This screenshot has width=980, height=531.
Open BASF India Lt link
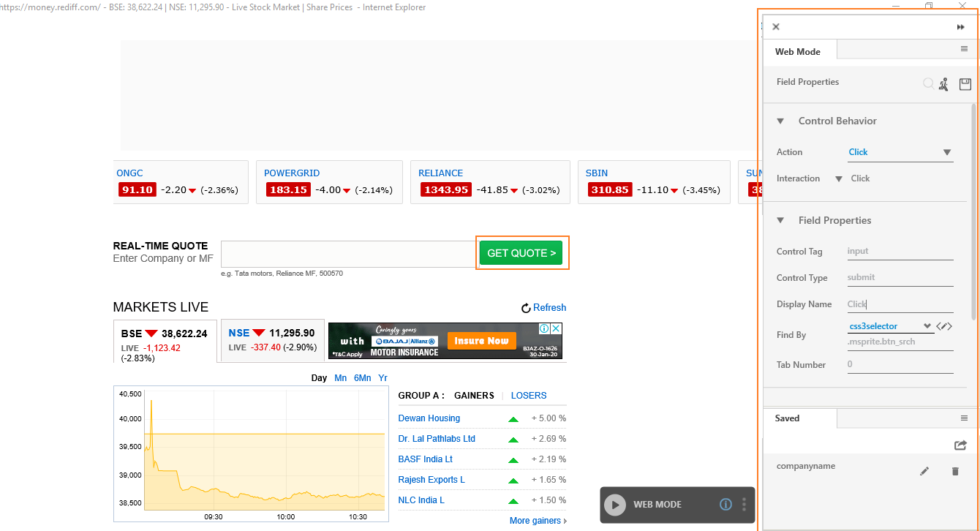(426, 459)
